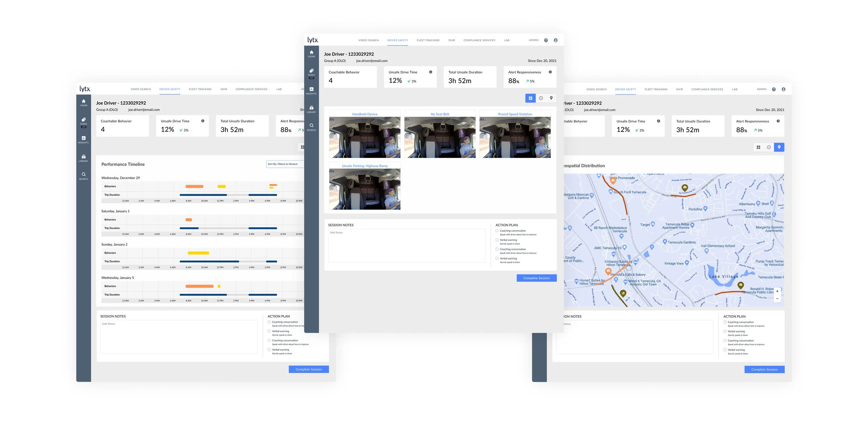
Task: Open Fleet Tracking tab in center window
Action: [428, 40]
